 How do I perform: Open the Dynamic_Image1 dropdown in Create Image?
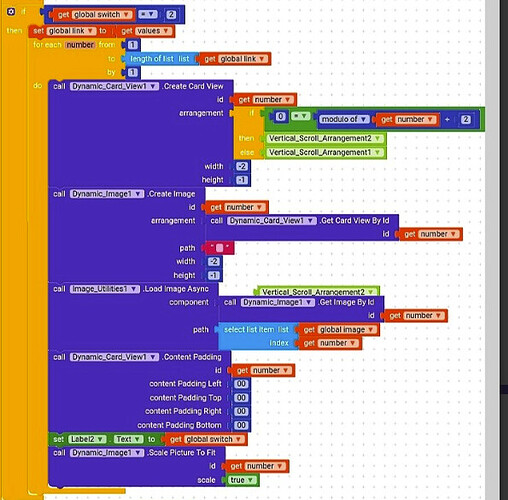pyautogui.click(x=107, y=194)
